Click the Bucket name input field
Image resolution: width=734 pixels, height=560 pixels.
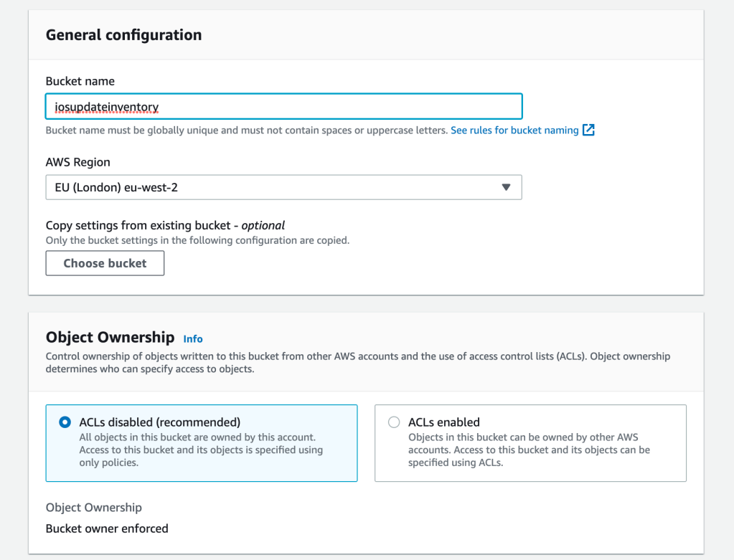(283, 107)
